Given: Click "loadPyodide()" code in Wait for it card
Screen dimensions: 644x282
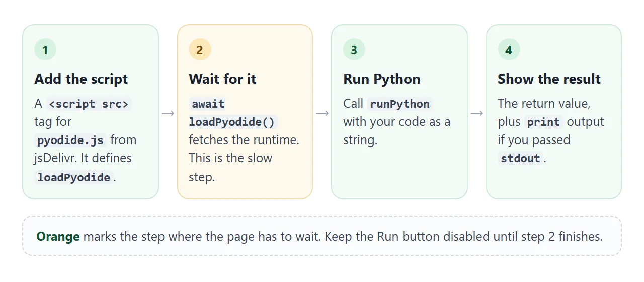Looking at the screenshot, I should 233,122.
